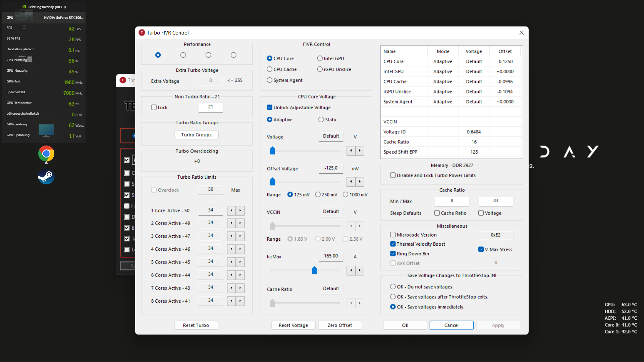Click Zero Offset button
Image resolution: width=644 pixels, height=362 pixels.
pyautogui.click(x=339, y=325)
